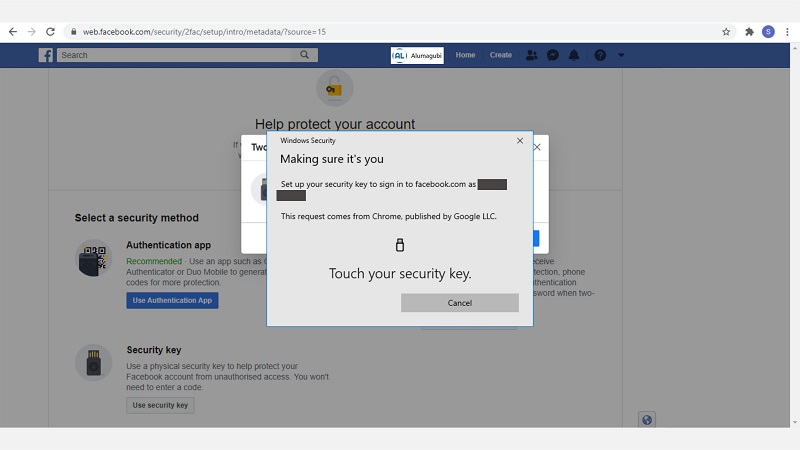Open the Chrome extensions puzzle icon
This screenshot has height=450, width=800.
[x=749, y=32]
